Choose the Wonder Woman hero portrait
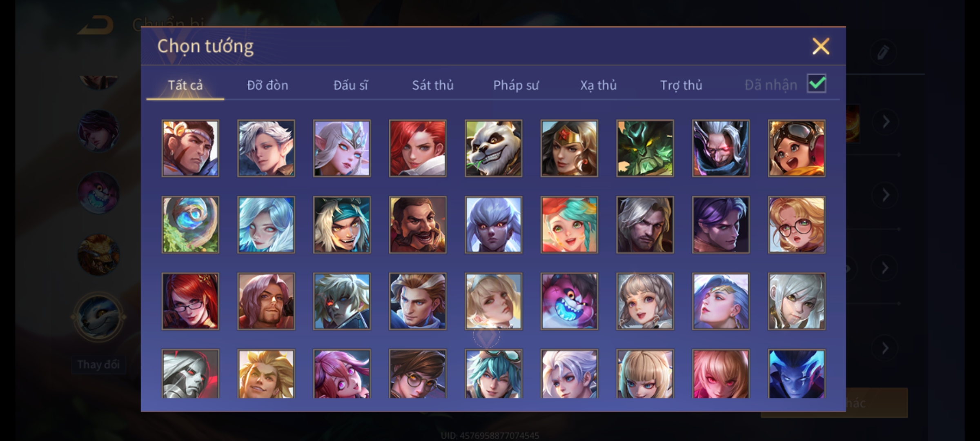Image resolution: width=980 pixels, height=441 pixels. pyautogui.click(x=569, y=148)
